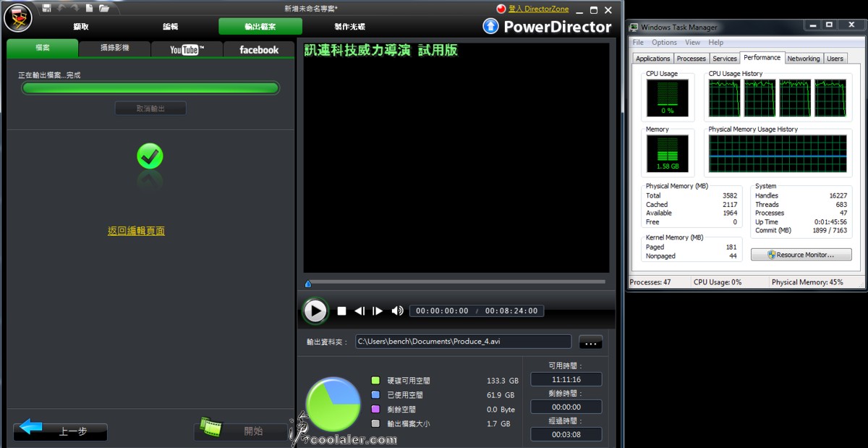Switch to the facebook output tab
This screenshot has width=868, height=448.
click(259, 49)
